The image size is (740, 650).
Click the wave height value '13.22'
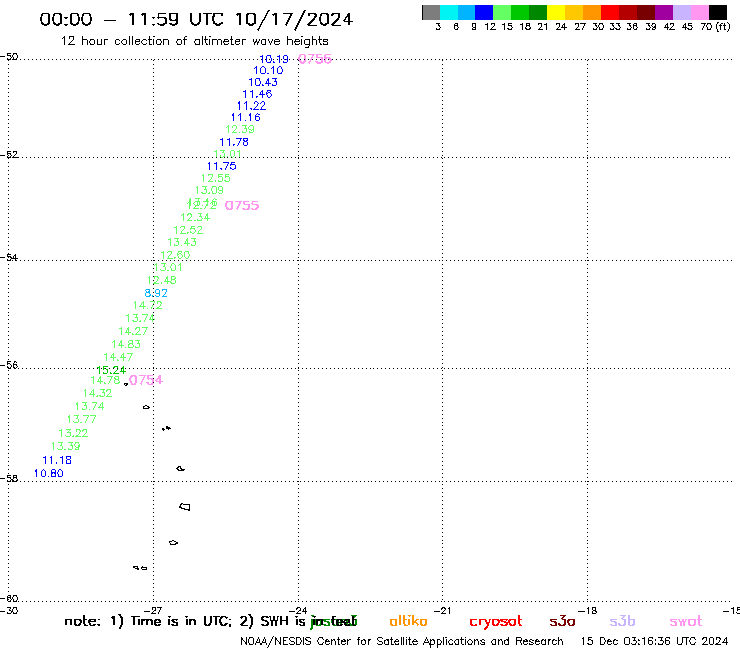point(73,433)
